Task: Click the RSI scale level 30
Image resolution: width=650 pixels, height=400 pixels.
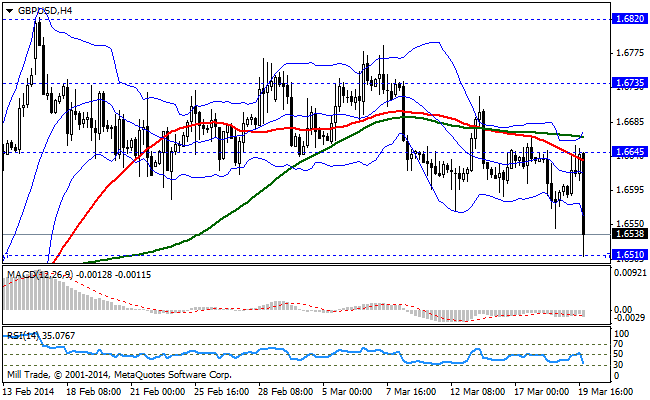Action: point(618,365)
